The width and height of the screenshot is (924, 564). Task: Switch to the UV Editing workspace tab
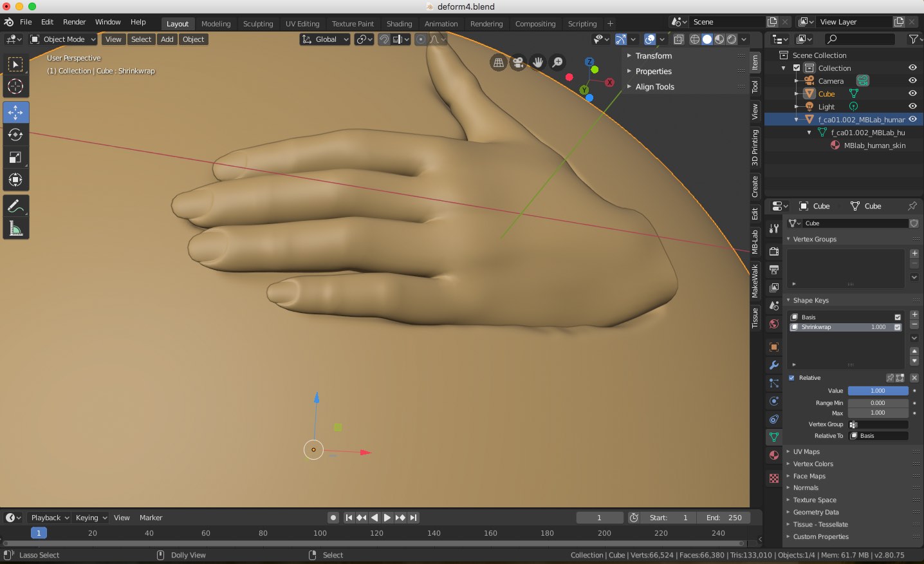302,24
